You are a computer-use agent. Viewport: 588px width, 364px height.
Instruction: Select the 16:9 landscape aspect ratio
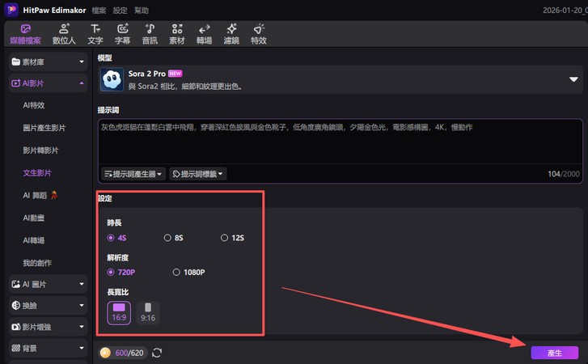(x=119, y=313)
